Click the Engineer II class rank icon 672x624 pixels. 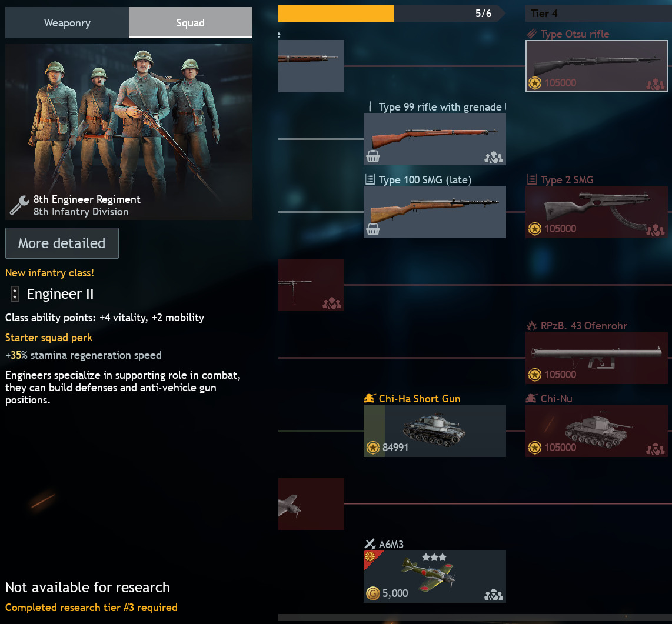coord(15,294)
